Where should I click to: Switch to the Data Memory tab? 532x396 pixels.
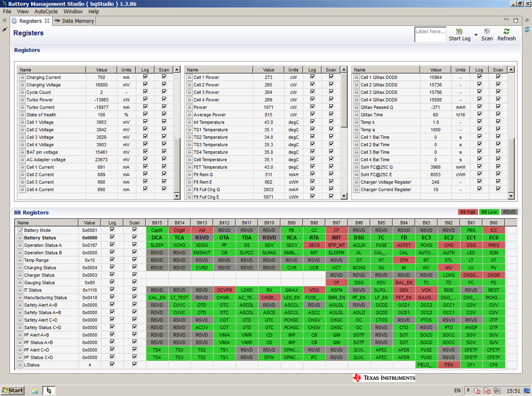pyautogui.click(x=74, y=21)
